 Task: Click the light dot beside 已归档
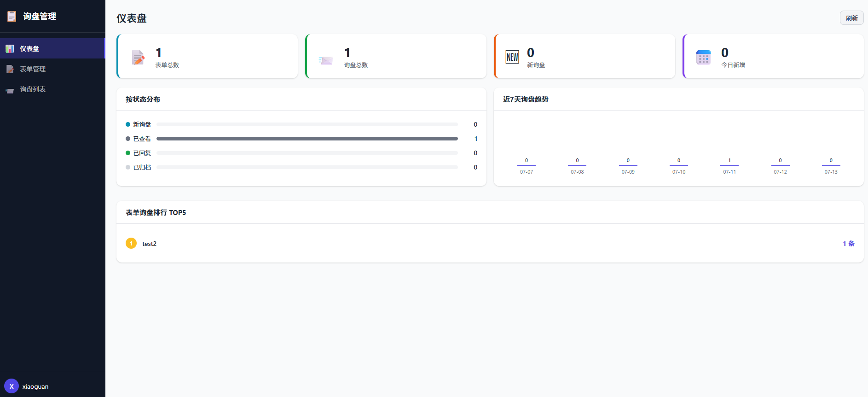point(128,167)
